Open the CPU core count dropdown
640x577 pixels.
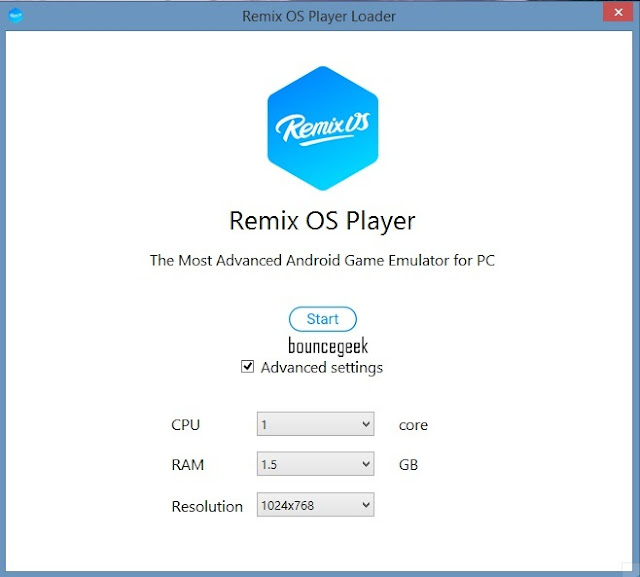coord(316,424)
